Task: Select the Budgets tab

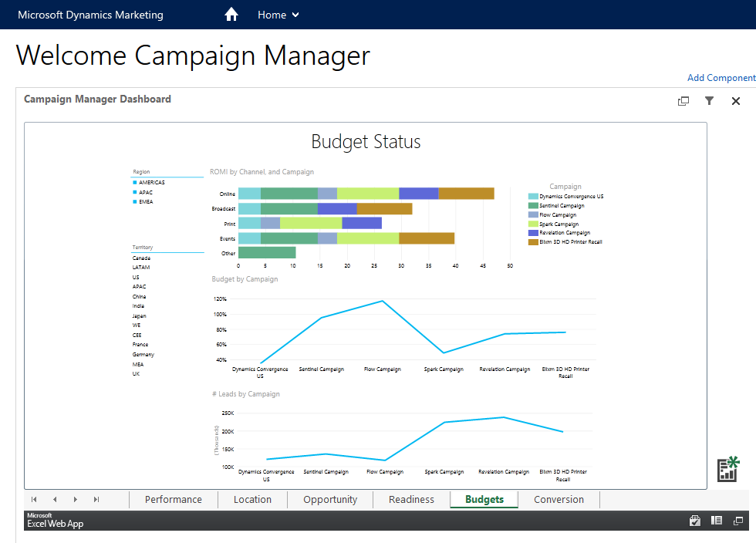Action: (x=484, y=500)
